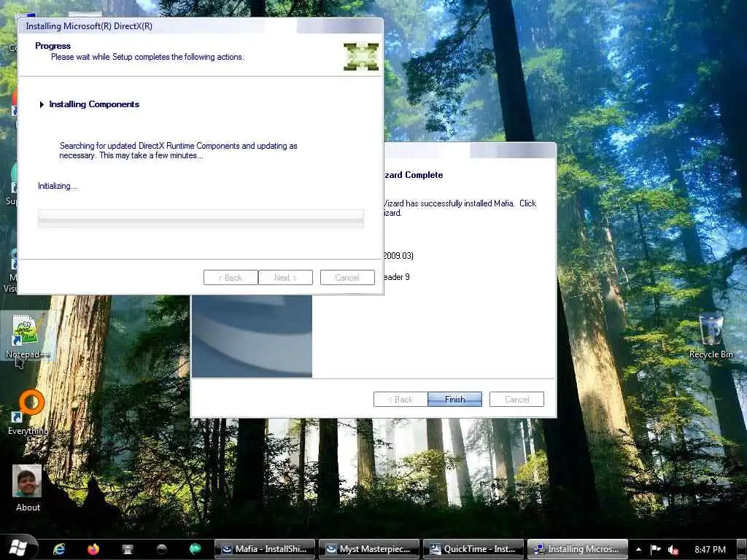
Task: Open the Recycle Bin on the desktop
Action: coord(711,335)
